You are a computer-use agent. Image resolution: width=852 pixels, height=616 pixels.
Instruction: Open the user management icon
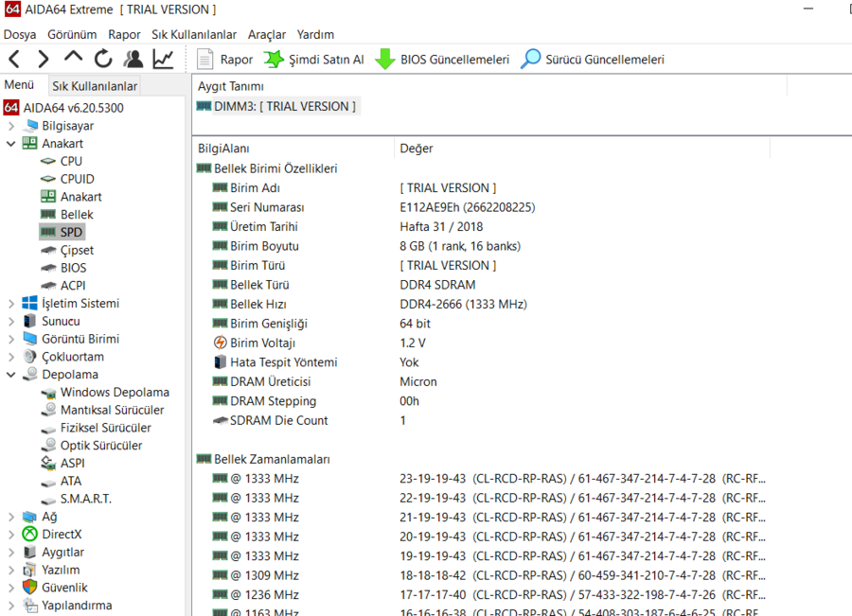point(133,59)
